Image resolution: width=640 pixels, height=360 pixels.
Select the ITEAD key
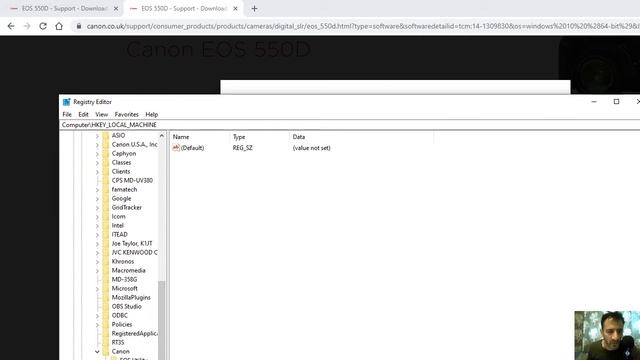[120, 234]
